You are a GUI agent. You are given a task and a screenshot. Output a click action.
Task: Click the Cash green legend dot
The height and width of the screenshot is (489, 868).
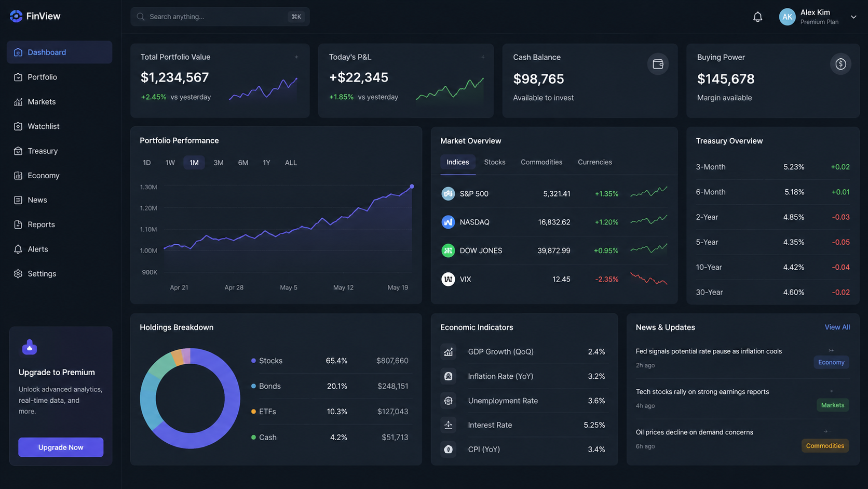[x=253, y=437]
